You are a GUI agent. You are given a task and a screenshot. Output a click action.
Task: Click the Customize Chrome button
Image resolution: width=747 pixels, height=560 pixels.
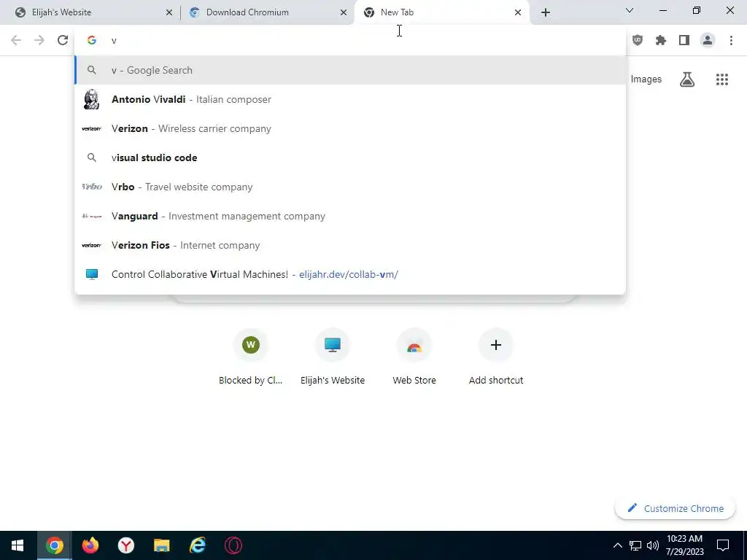[x=675, y=508]
